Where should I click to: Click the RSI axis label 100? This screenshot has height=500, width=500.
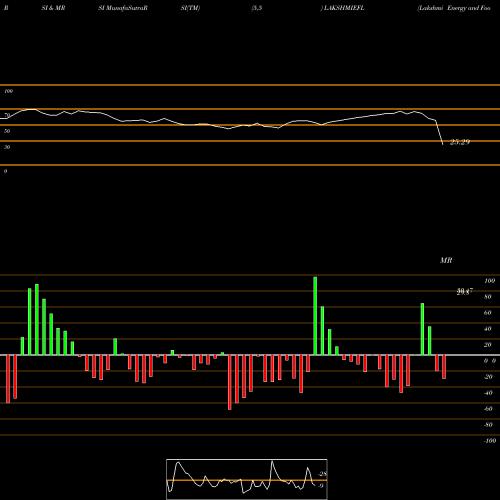click(8, 91)
